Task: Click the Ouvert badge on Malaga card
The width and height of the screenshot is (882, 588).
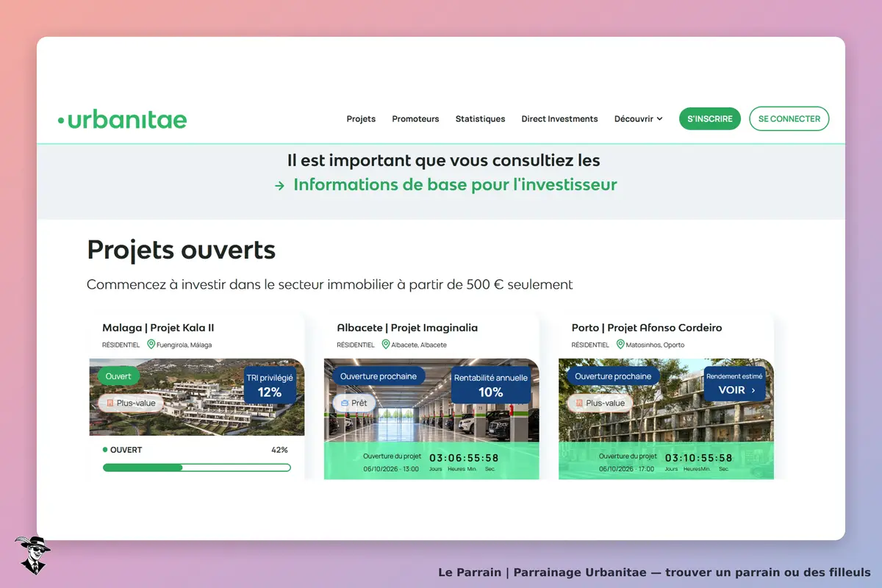Action: pos(118,376)
